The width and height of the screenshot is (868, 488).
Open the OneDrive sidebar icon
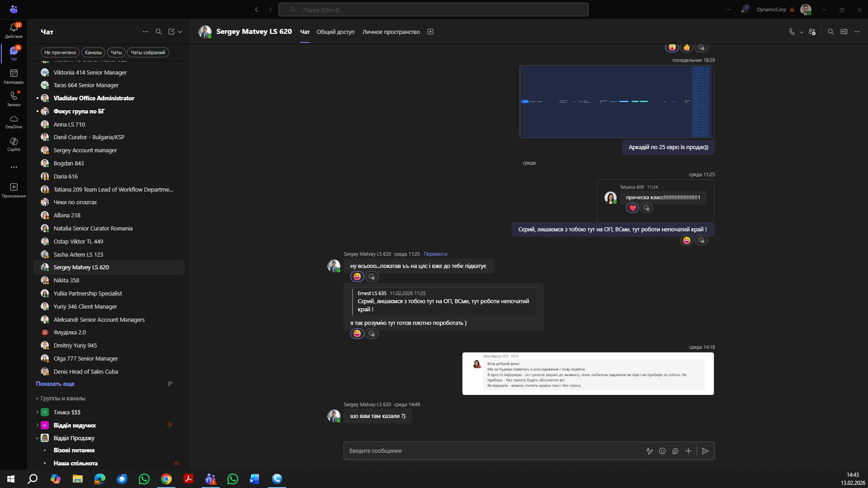(x=14, y=119)
